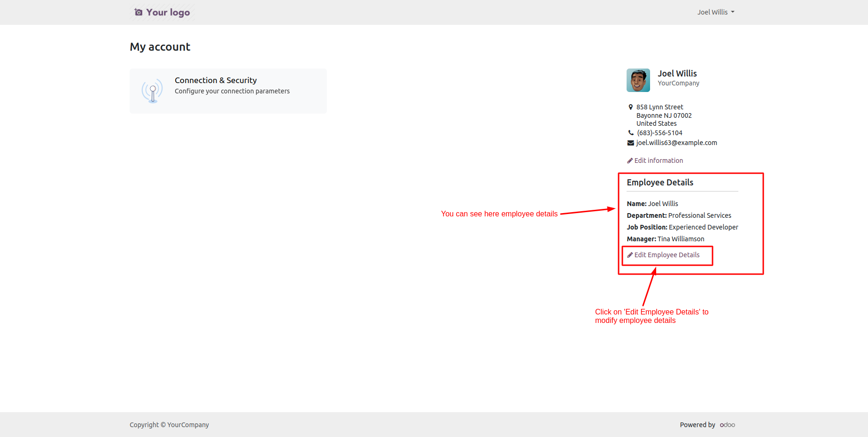Click the camera icon in Your logo
This screenshot has width=868, height=437.
(x=138, y=12)
